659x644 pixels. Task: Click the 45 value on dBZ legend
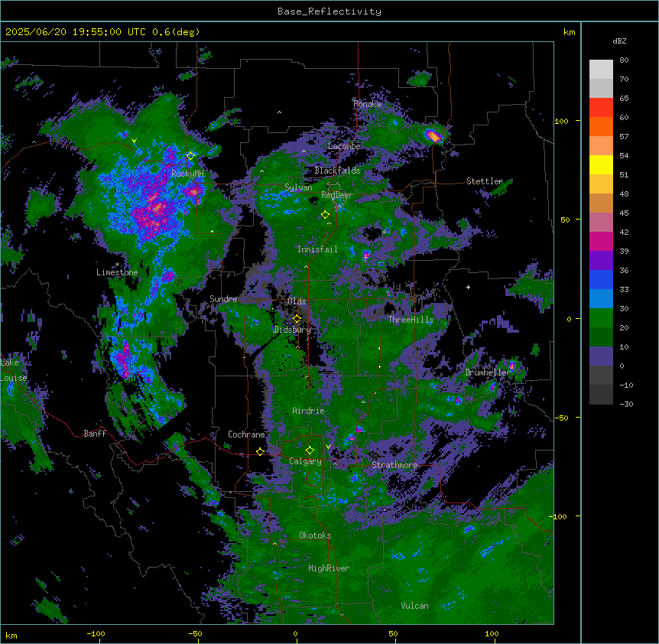click(x=624, y=213)
